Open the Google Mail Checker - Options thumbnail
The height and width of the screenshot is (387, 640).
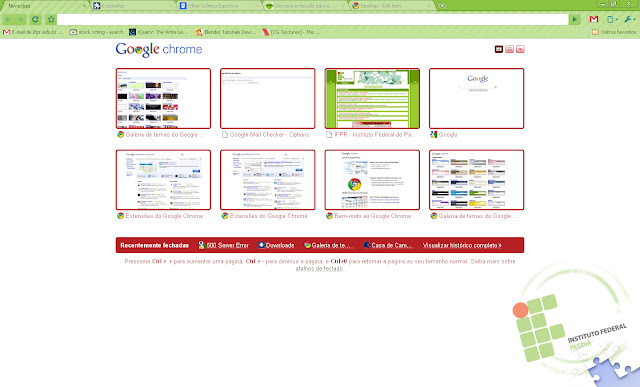(268, 98)
